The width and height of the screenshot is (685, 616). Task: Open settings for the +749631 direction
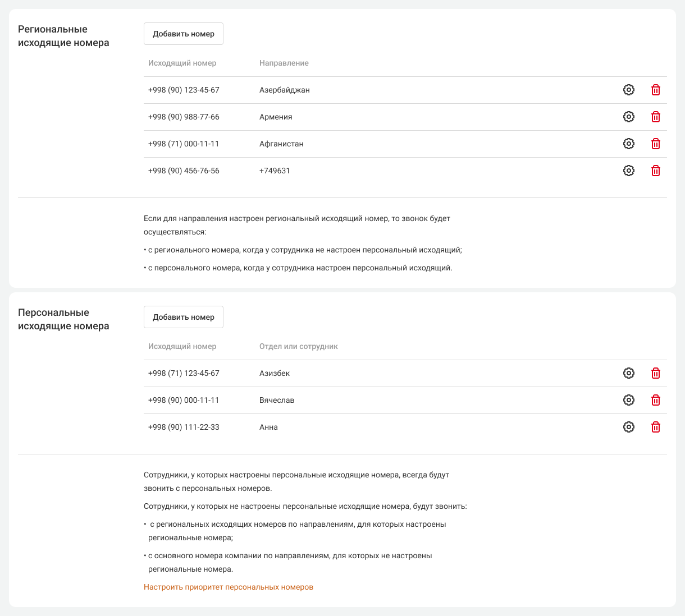coord(629,171)
